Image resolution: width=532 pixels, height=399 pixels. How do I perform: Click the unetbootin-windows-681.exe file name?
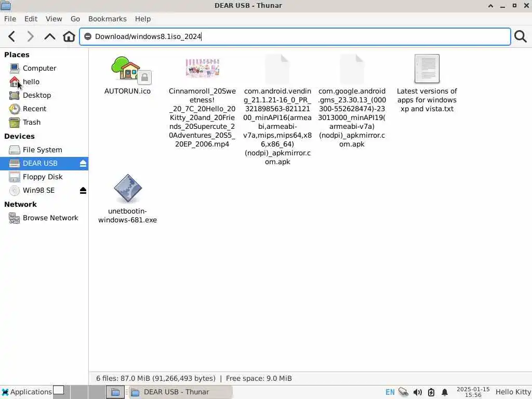point(128,216)
